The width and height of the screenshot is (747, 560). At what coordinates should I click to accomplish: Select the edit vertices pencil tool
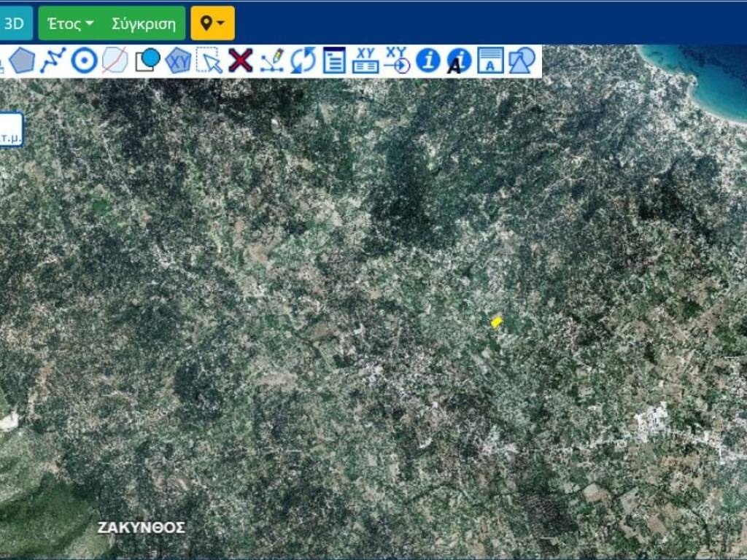[x=272, y=61]
